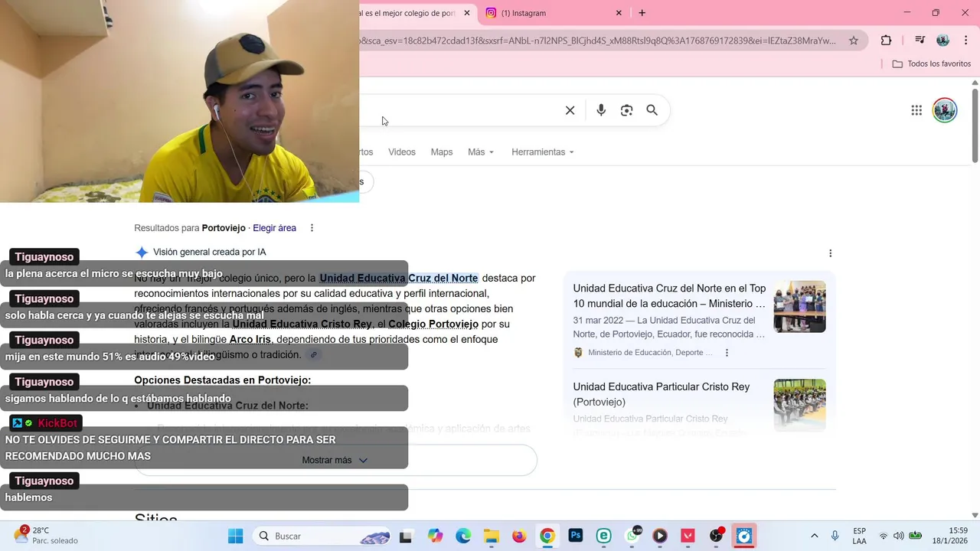The image size is (980, 551).
Task: Click the magnifying glass search button
Action: [x=652, y=110]
